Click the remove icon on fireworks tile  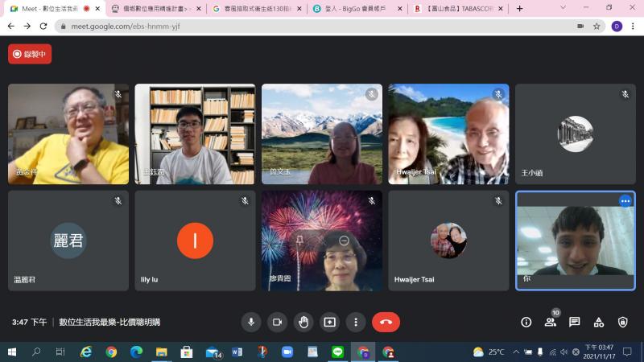[x=344, y=241]
